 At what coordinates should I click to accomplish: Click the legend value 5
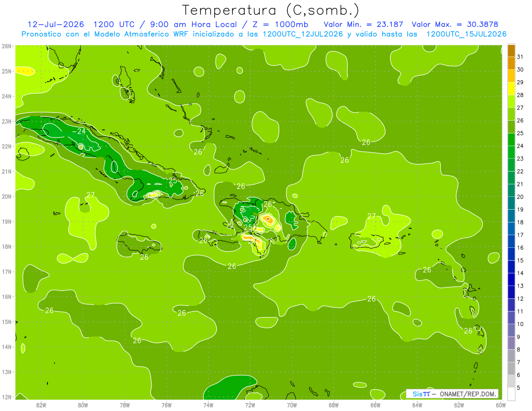pos(518,388)
